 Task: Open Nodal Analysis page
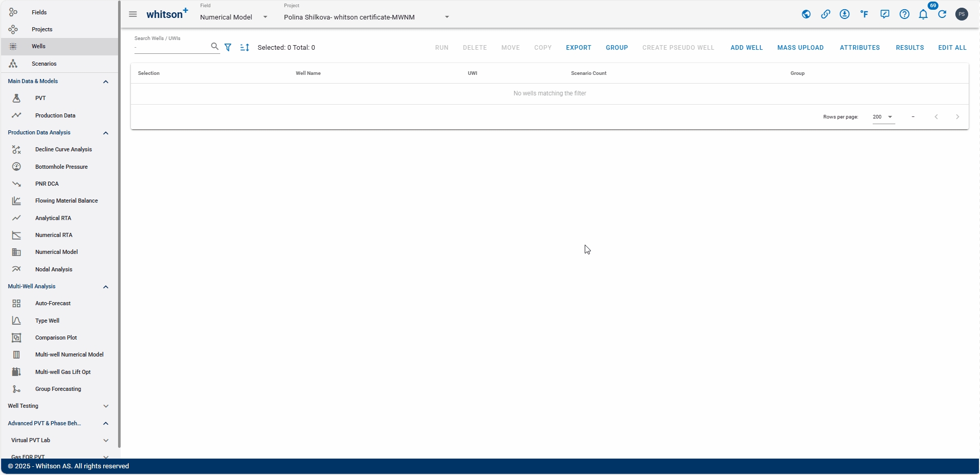pyautogui.click(x=59, y=269)
